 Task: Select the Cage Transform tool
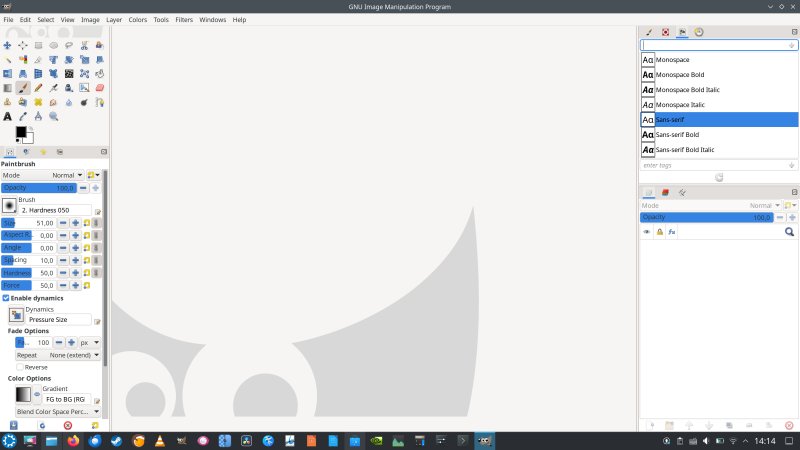(x=84, y=74)
